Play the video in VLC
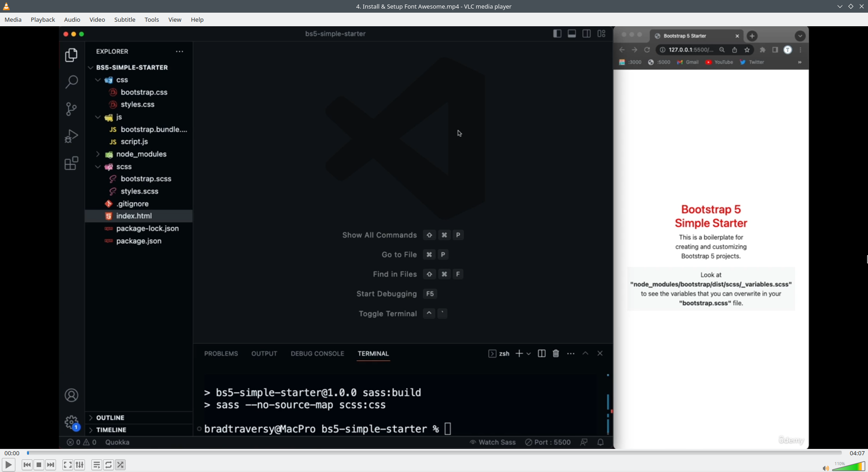 point(8,465)
